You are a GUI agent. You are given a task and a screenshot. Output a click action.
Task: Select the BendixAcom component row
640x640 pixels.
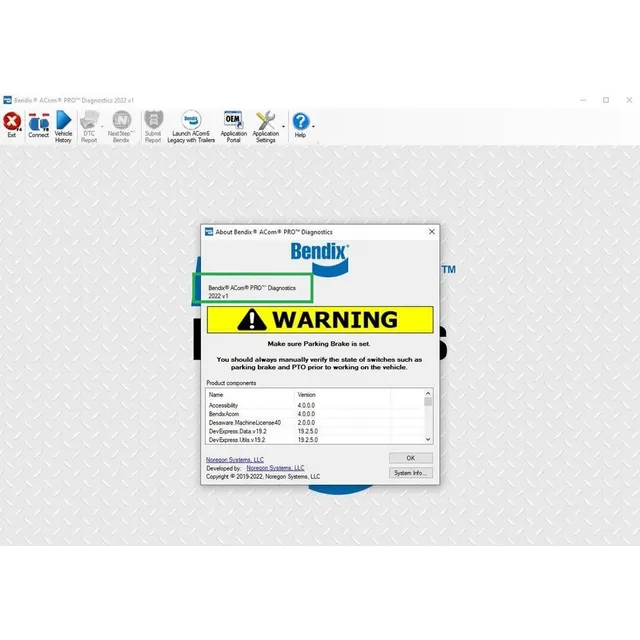click(315, 414)
